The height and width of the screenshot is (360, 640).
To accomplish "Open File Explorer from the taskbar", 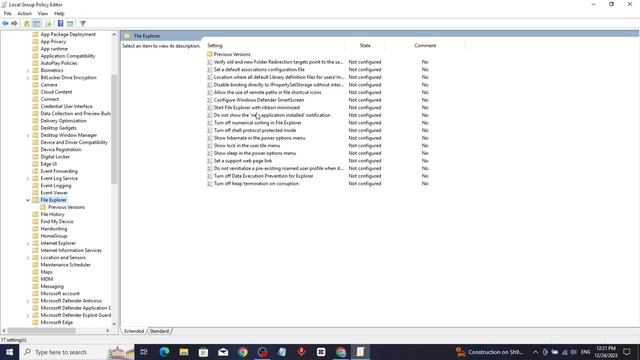I will coord(184,352).
